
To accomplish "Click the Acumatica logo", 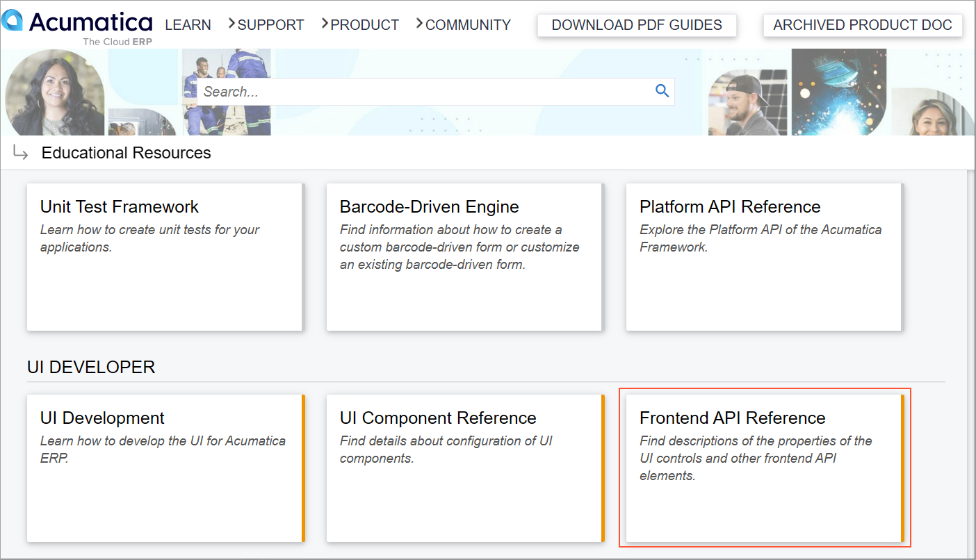I will pyautogui.click(x=76, y=26).
